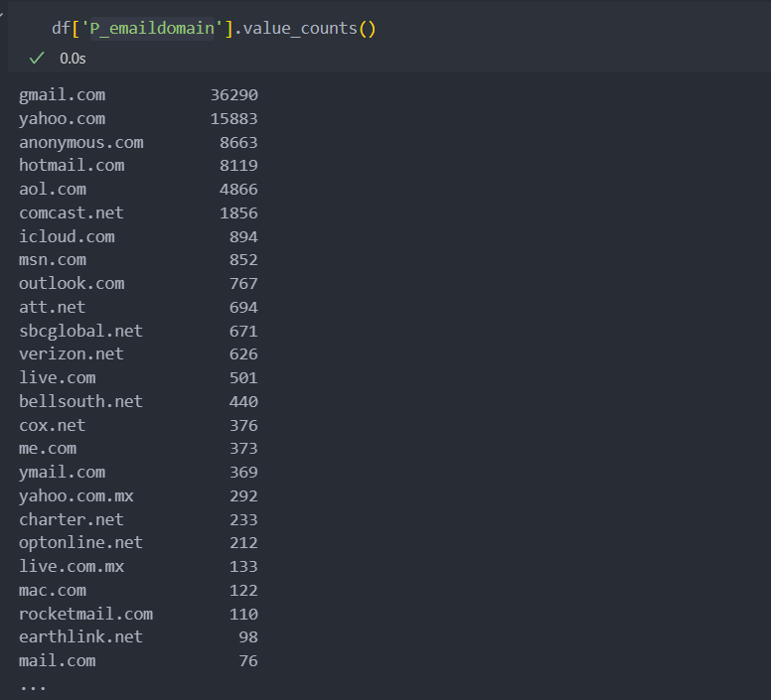
Task: Select the count 369
Action: tap(243, 472)
